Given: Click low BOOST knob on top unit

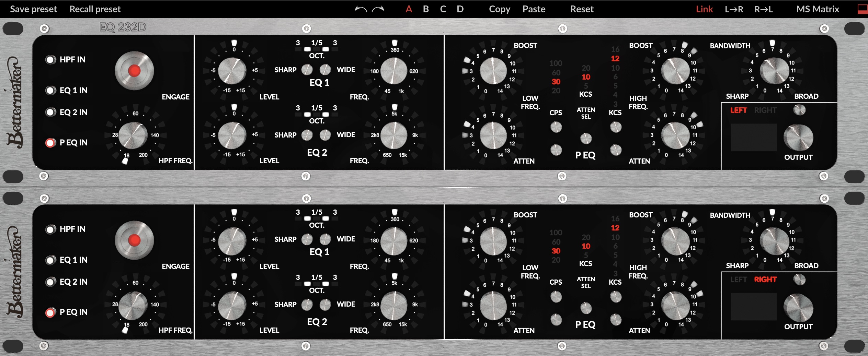Looking at the screenshot, I should (x=493, y=71).
